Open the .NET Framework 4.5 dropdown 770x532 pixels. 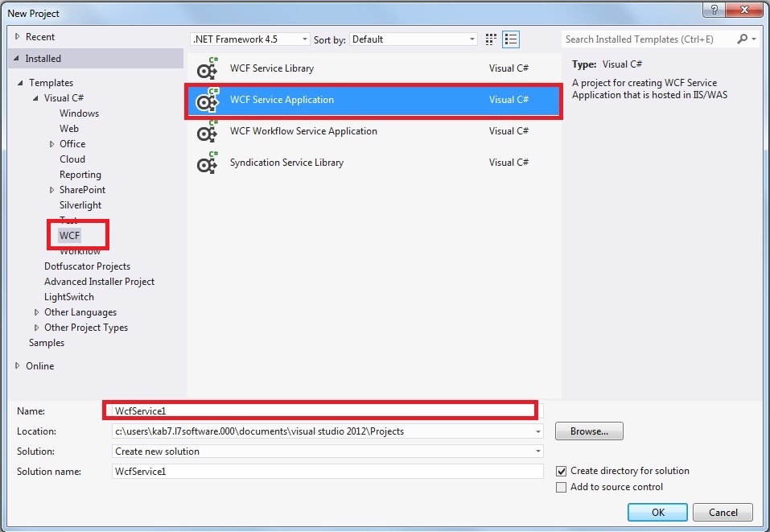pyautogui.click(x=250, y=39)
